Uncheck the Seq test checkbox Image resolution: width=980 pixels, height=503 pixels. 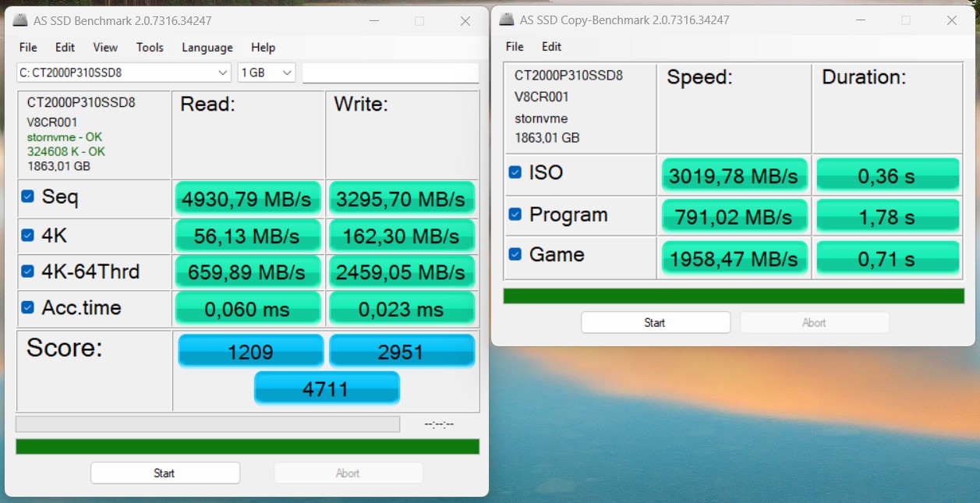pos(27,197)
